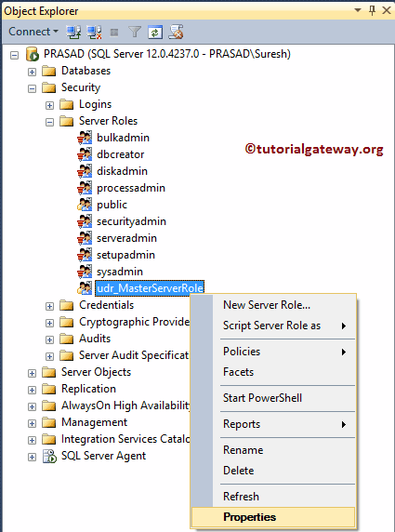Choose Delete from the context menu
395x532 pixels.
(273, 471)
